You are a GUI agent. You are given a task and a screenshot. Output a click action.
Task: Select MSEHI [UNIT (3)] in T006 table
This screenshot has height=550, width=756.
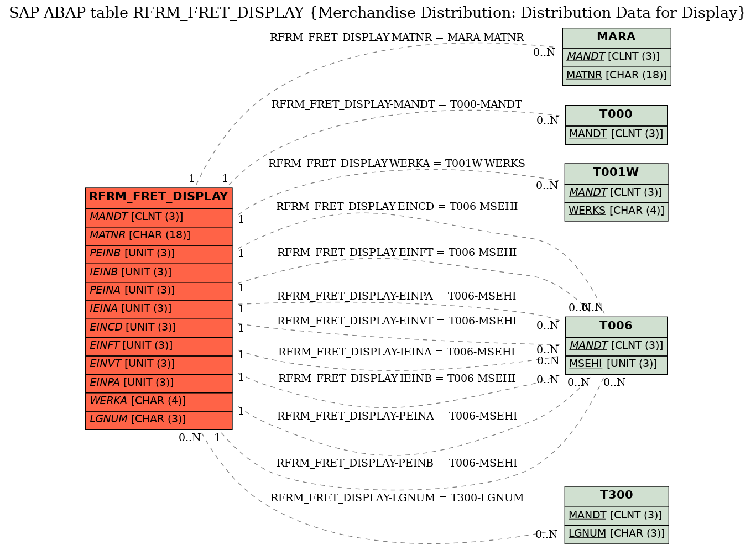coord(616,364)
